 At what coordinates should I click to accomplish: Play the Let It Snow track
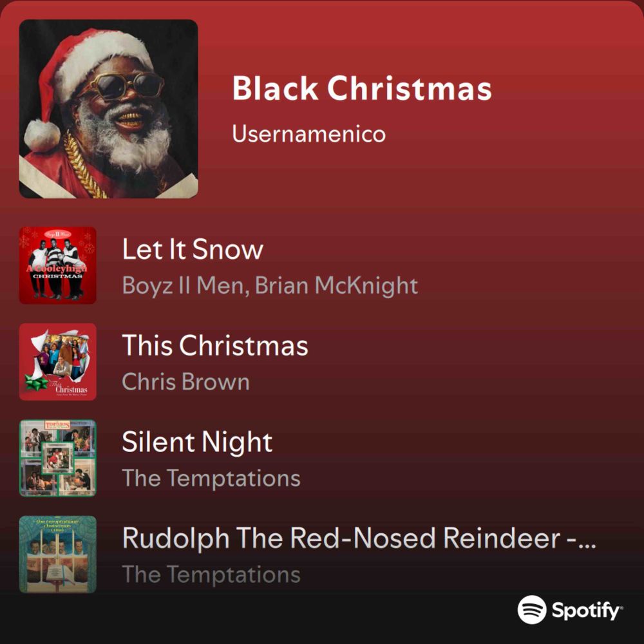[x=193, y=249]
